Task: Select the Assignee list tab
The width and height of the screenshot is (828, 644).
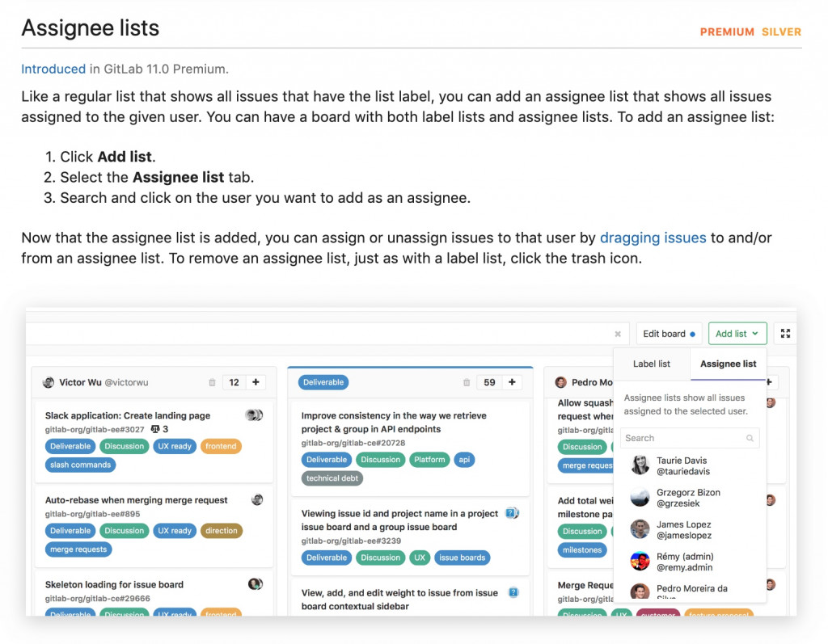Action: pyautogui.click(x=728, y=364)
